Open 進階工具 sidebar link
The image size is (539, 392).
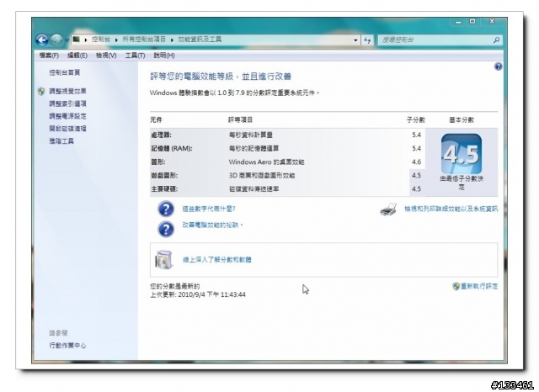(61, 140)
